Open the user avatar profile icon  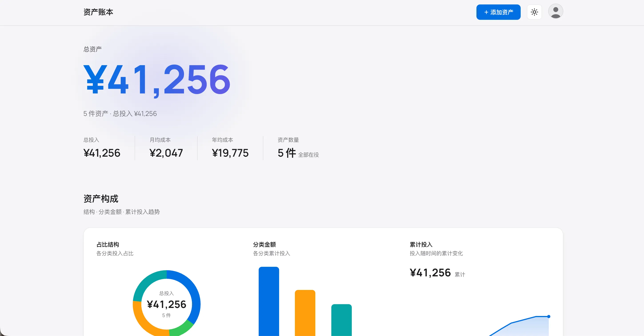tap(556, 11)
